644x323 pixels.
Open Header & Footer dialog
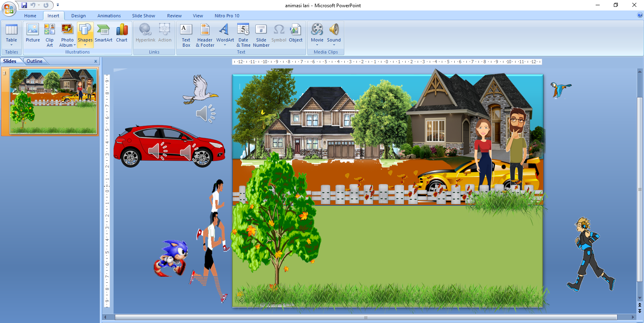point(205,35)
